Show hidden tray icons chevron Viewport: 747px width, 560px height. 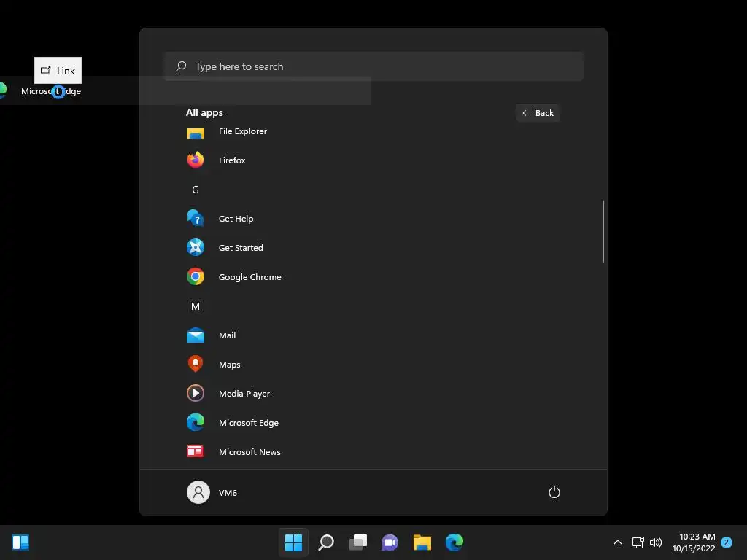pos(618,542)
